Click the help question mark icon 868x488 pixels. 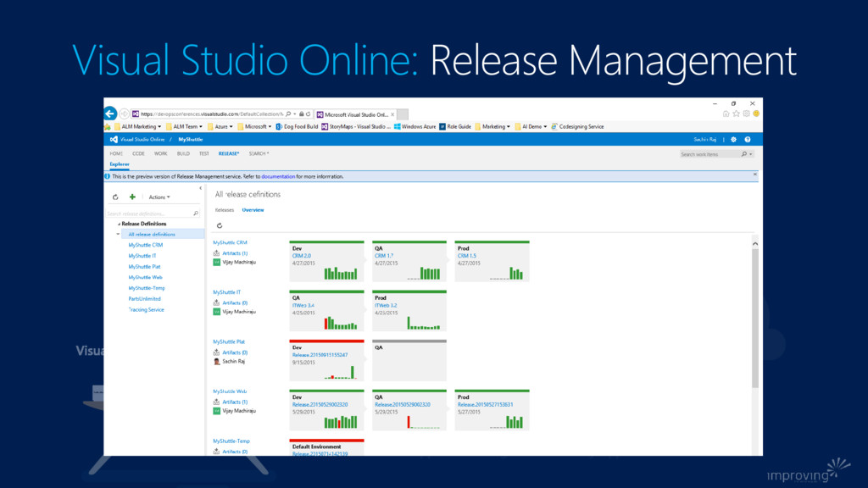pyautogui.click(x=748, y=139)
